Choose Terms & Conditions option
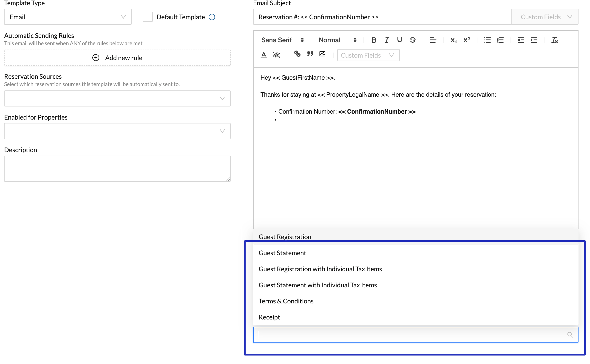 pos(286,301)
